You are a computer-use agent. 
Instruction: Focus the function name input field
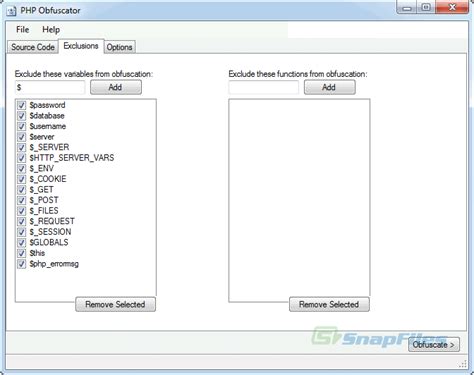click(x=263, y=87)
